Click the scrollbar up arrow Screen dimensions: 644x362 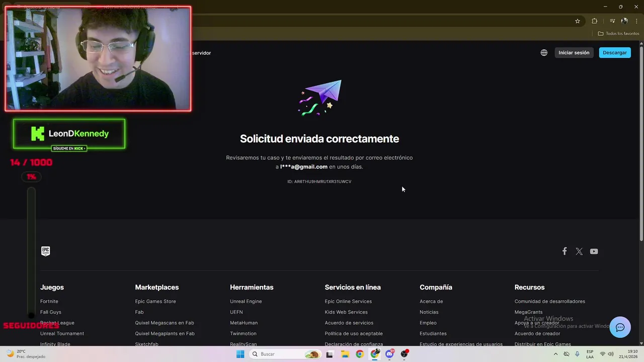[641, 44]
